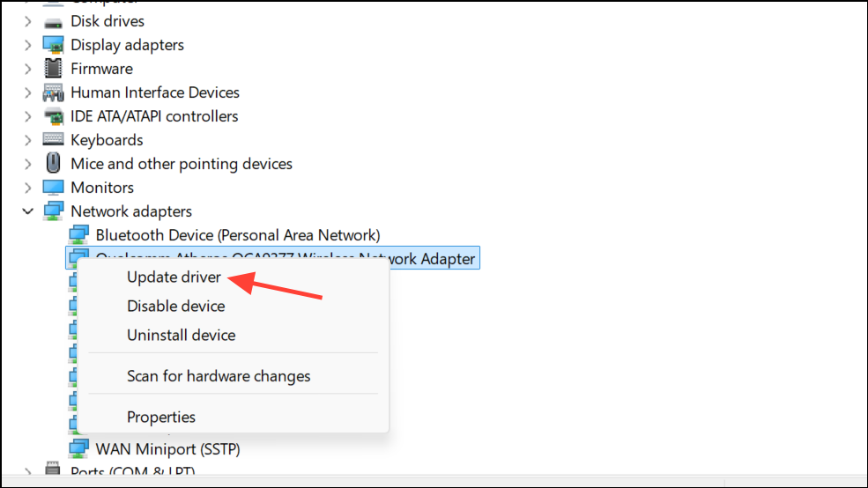
Task: Open Properties from the context menu
Action: (x=161, y=417)
